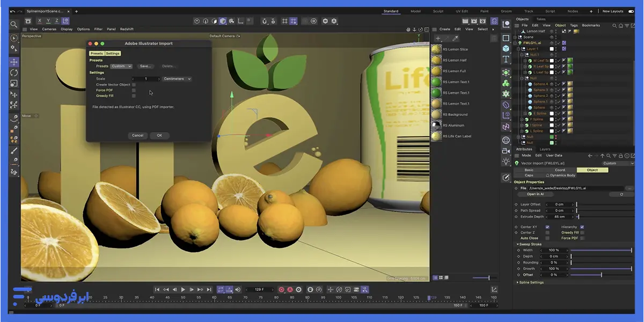This screenshot has width=644, height=322.
Task: Collapse Layer 1 in object tree
Action: point(518,49)
